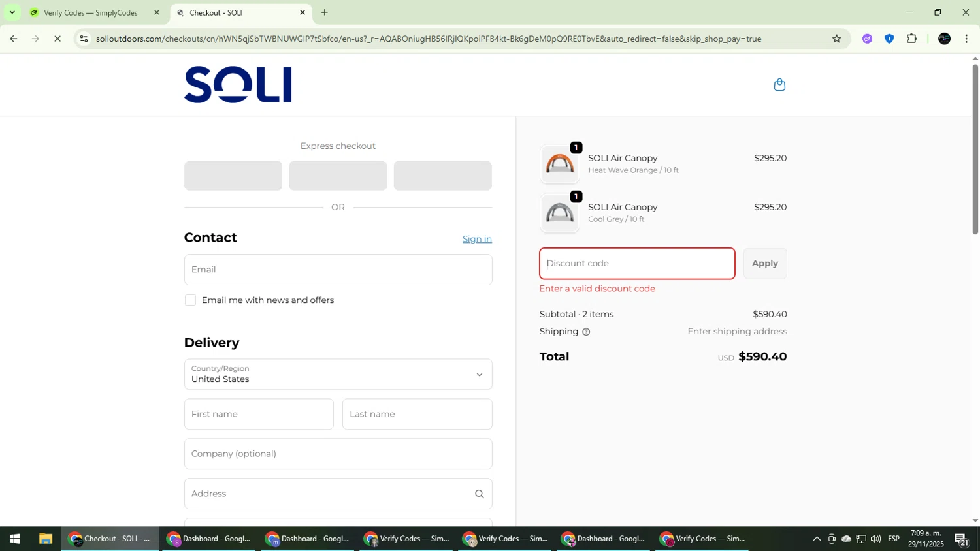Focus the Discount code field
This screenshot has height=551, width=980.
tap(637, 264)
